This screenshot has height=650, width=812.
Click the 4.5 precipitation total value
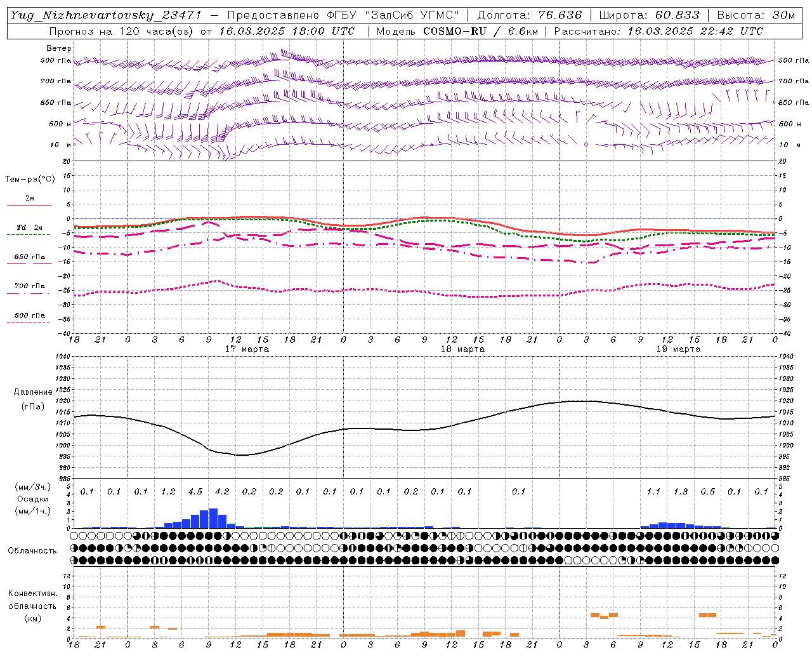click(x=195, y=491)
